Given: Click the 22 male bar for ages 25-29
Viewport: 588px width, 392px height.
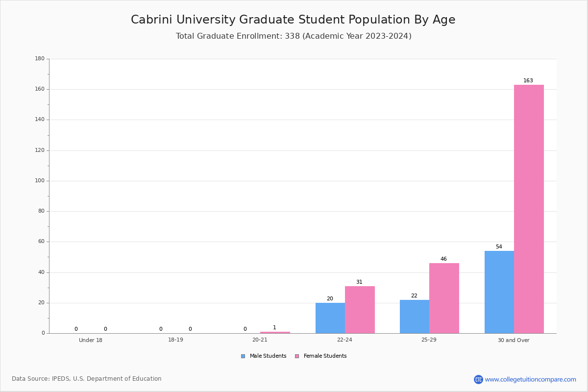Looking at the screenshot, I should 415,317.
